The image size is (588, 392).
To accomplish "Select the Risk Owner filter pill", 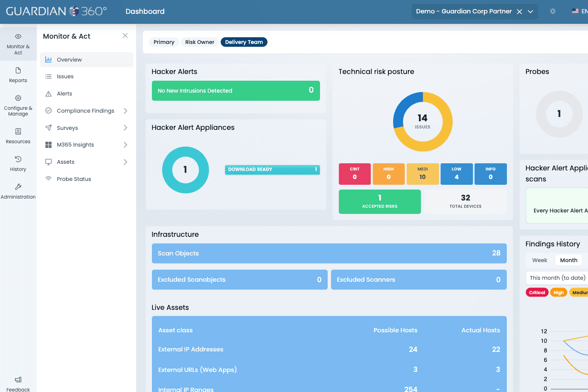I will click(200, 42).
